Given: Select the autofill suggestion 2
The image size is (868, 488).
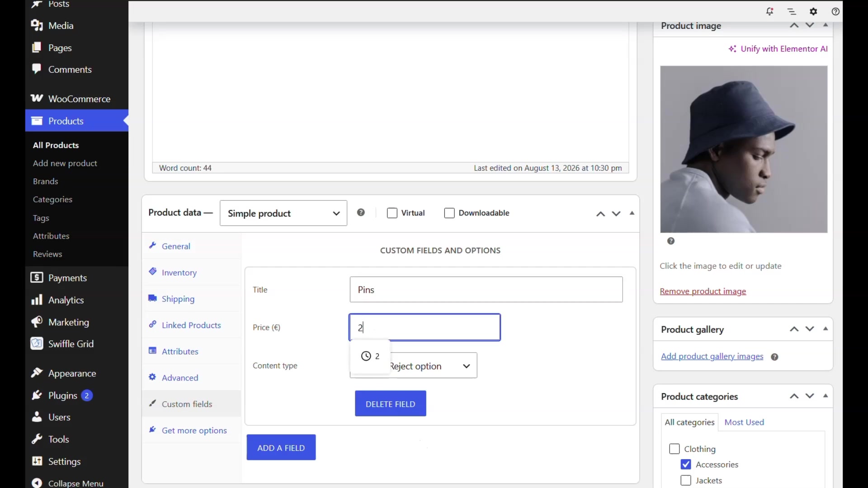Looking at the screenshot, I should (370, 356).
